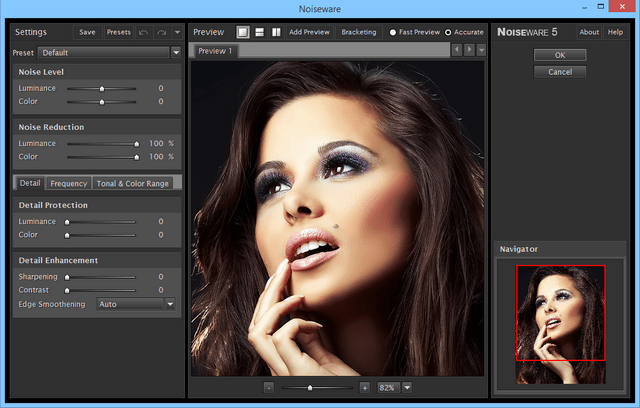The height and width of the screenshot is (408, 640).
Task: Enable the Fast Preview option
Action: click(392, 32)
